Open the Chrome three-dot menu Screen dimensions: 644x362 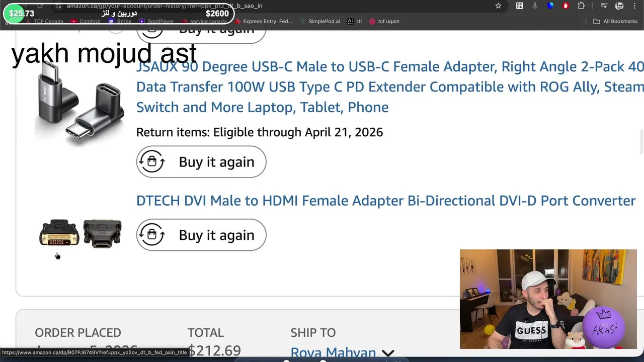tap(634, 6)
